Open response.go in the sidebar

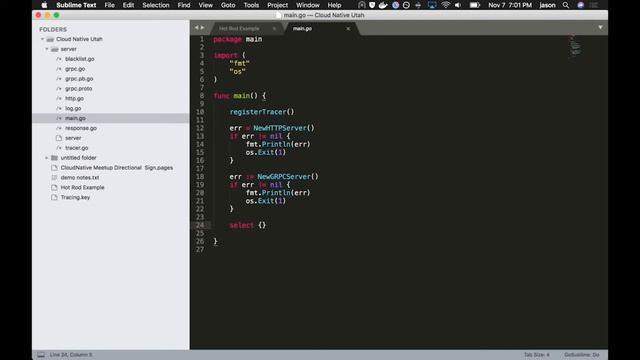tap(81, 128)
